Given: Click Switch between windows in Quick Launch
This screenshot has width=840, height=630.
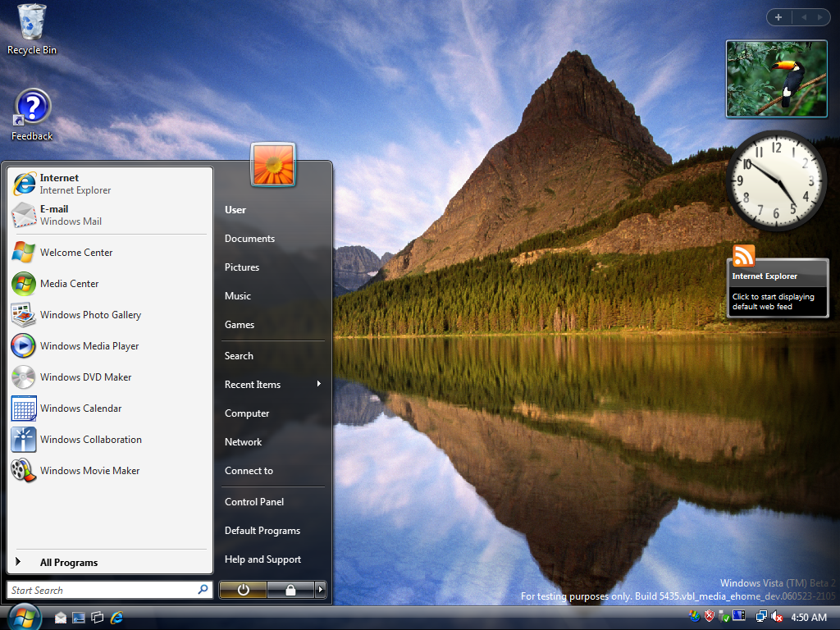Looking at the screenshot, I should (x=98, y=617).
